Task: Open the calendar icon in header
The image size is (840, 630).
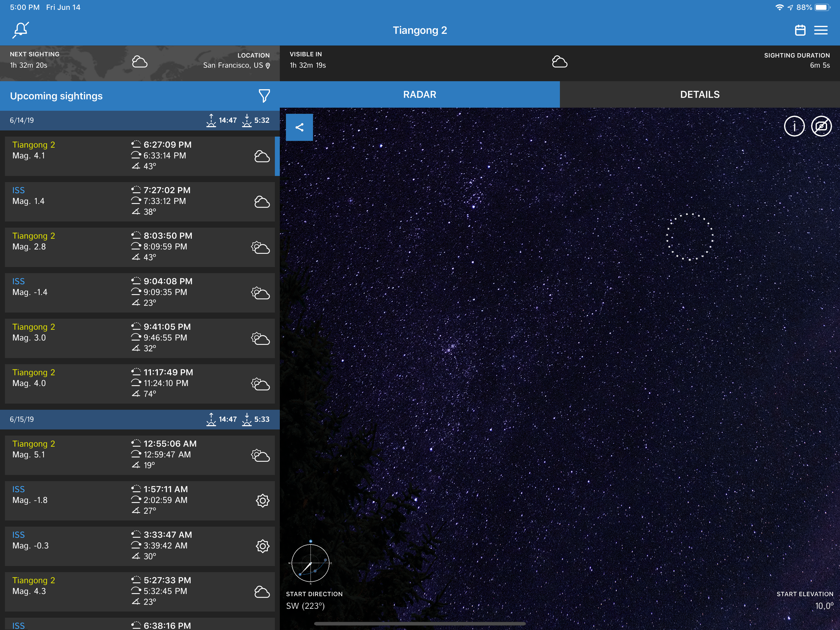Action: coord(800,30)
